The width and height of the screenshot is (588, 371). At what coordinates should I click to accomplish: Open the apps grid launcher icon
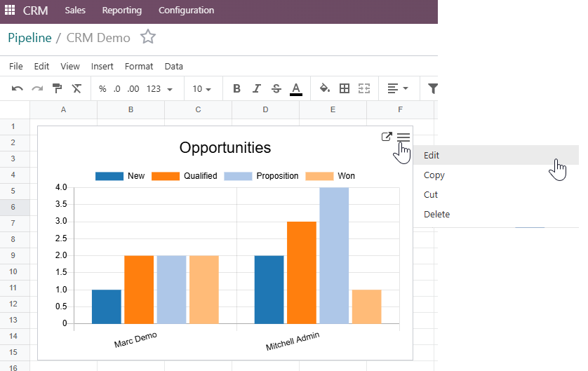(10, 11)
